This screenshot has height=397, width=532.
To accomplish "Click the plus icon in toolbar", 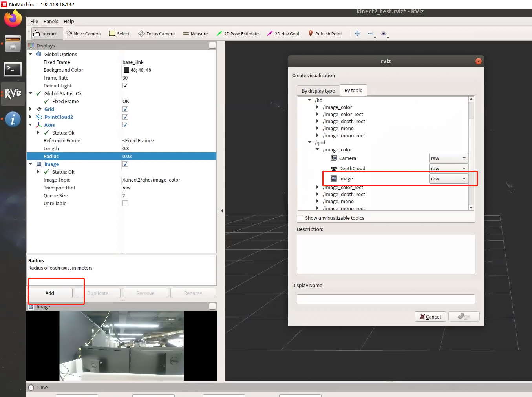I will [x=357, y=34].
